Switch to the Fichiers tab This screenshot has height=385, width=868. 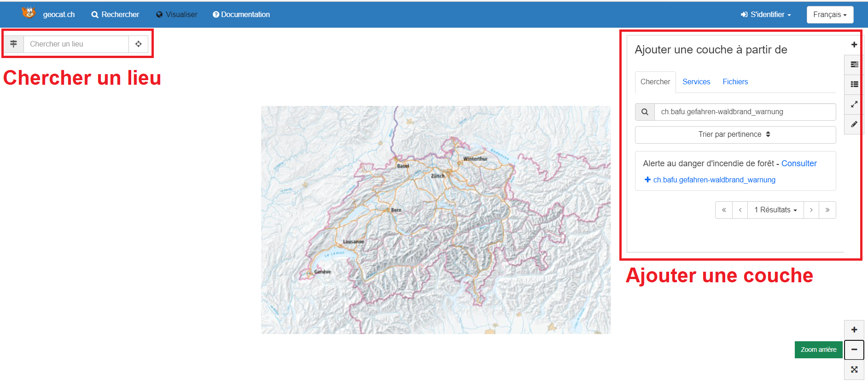735,82
